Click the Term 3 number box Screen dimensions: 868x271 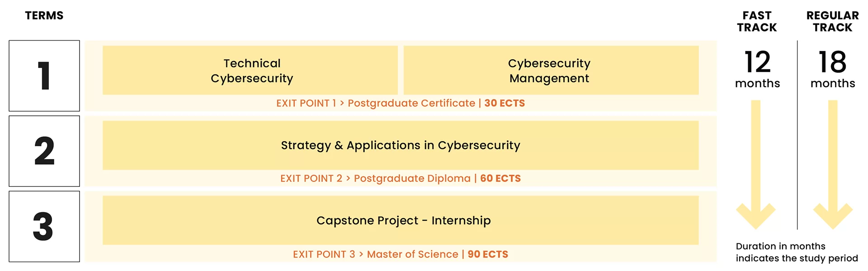coord(44,226)
